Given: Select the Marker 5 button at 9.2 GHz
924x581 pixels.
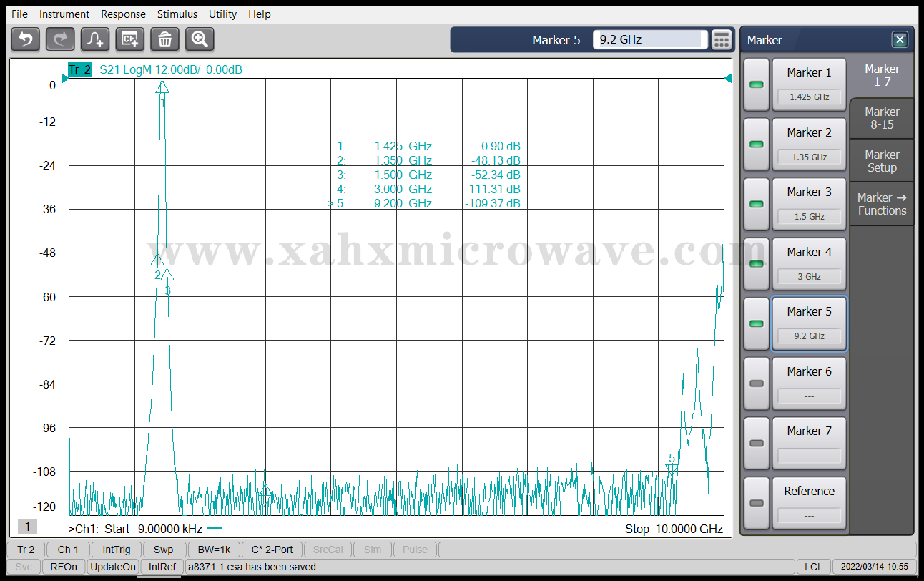Looking at the screenshot, I should point(809,323).
